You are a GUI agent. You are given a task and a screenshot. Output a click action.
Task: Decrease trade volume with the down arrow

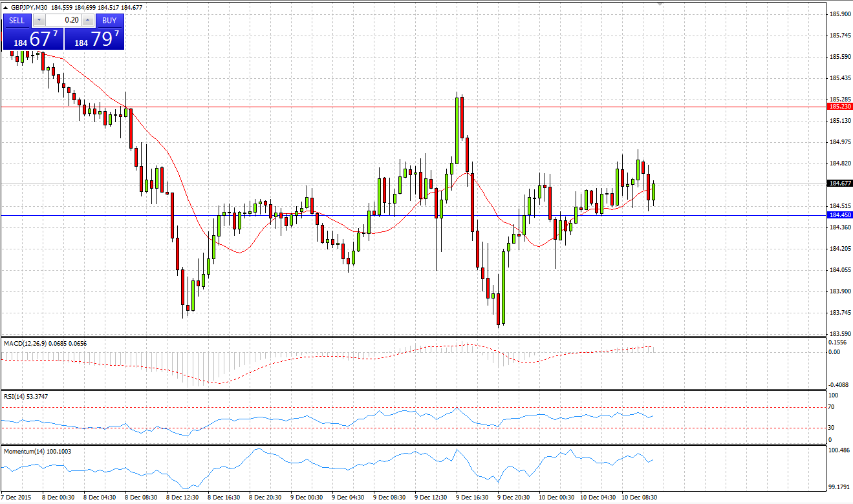pyautogui.click(x=38, y=20)
